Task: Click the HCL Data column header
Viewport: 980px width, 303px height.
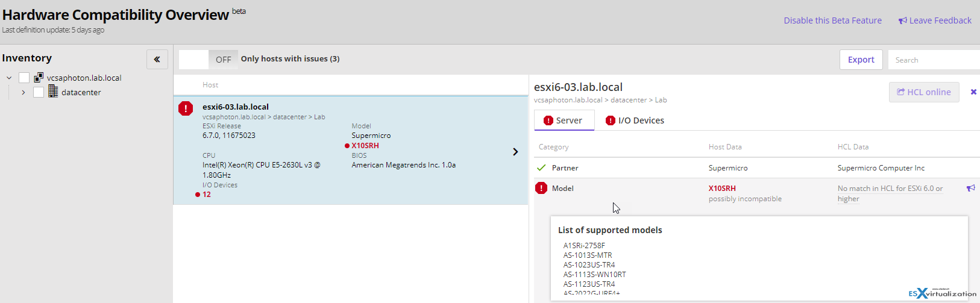Action: pos(853,147)
